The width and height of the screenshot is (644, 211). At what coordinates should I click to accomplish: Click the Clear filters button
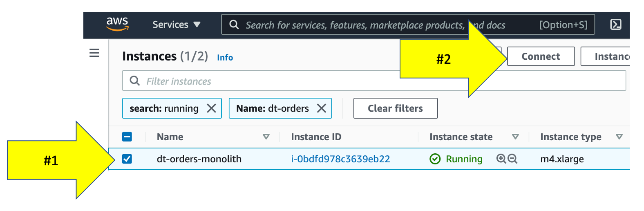395,108
